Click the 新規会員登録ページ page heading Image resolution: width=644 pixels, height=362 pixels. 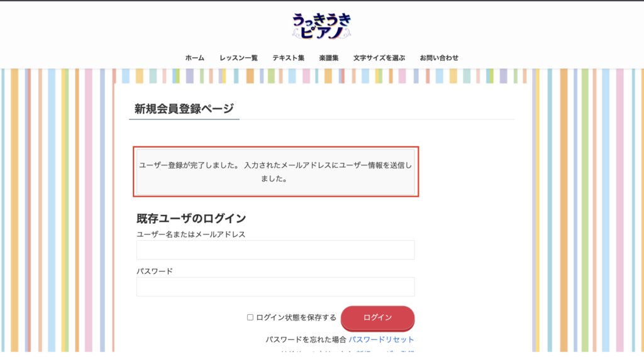pyautogui.click(x=184, y=108)
